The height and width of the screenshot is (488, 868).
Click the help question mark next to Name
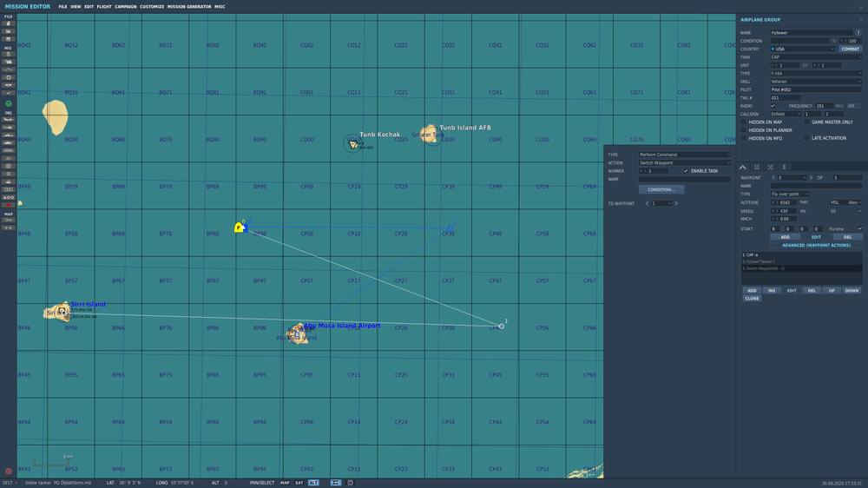858,33
